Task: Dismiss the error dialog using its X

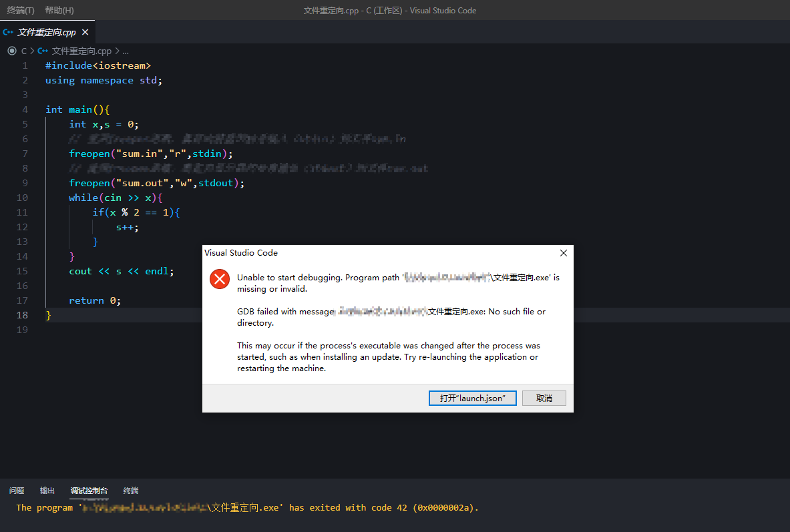Action: pos(563,253)
